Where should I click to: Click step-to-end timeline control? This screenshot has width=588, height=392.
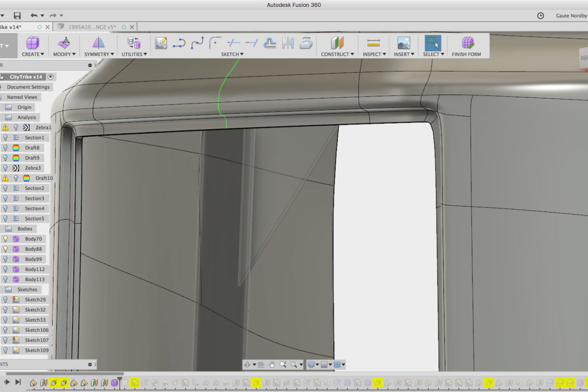click(18, 382)
